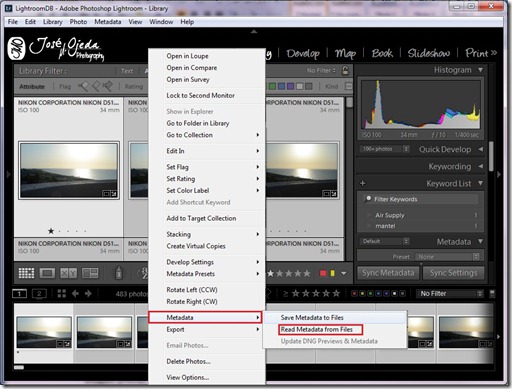This screenshot has width=512, height=389.
Task: Collapse the Keyword List panel
Action: (x=480, y=183)
